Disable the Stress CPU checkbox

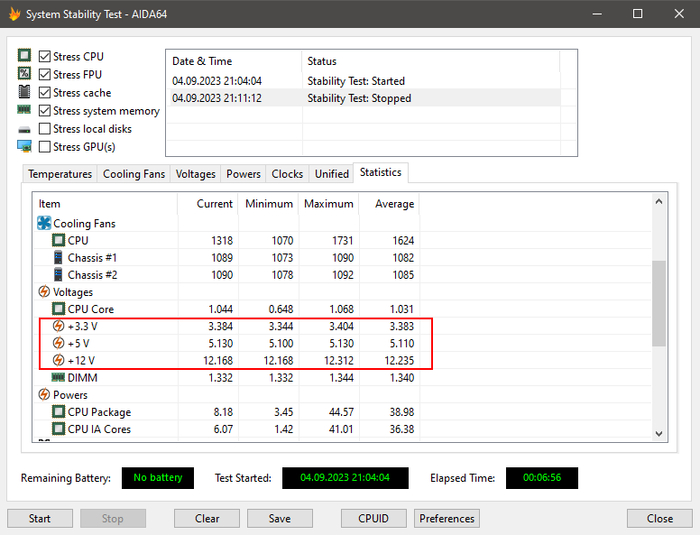pyautogui.click(x=45, y=57)
